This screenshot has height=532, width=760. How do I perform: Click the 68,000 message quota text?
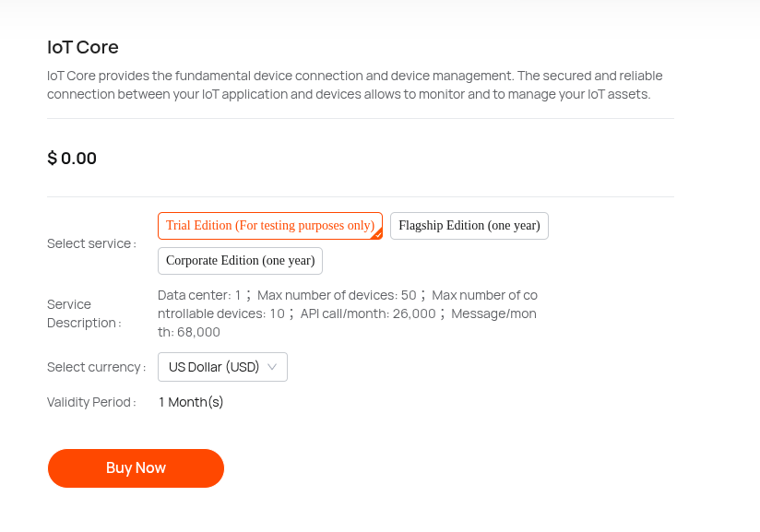198,332
